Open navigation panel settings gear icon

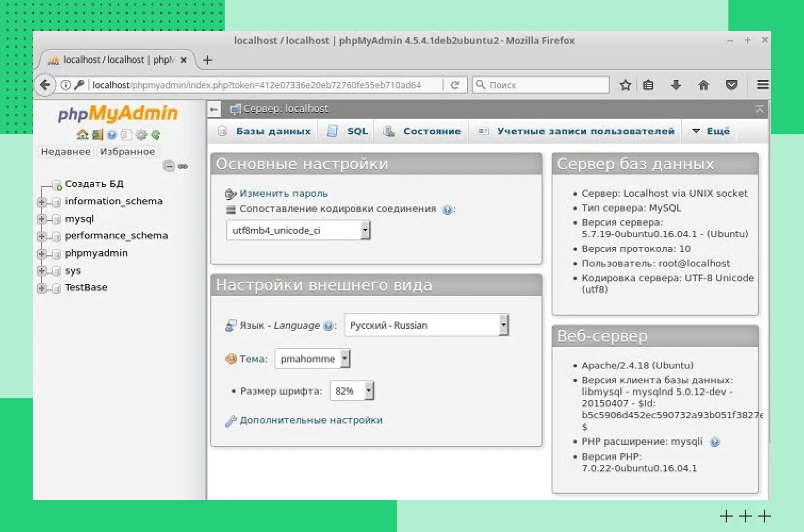141,135
